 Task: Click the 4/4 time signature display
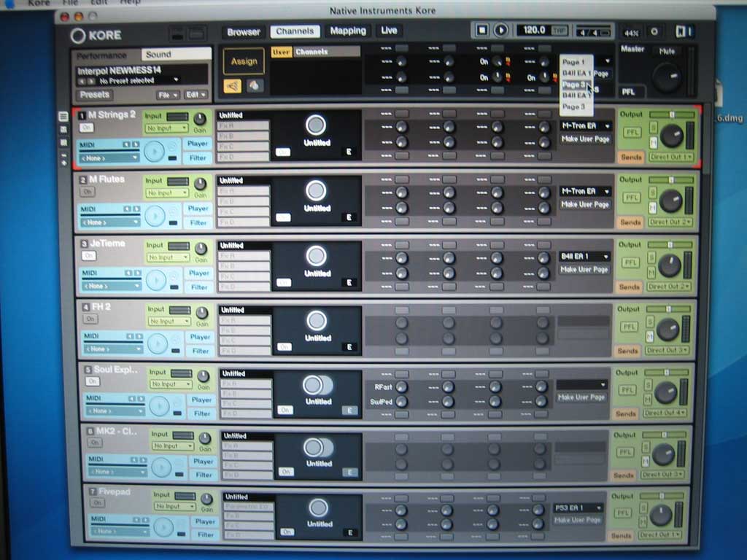tap(593, 32)
